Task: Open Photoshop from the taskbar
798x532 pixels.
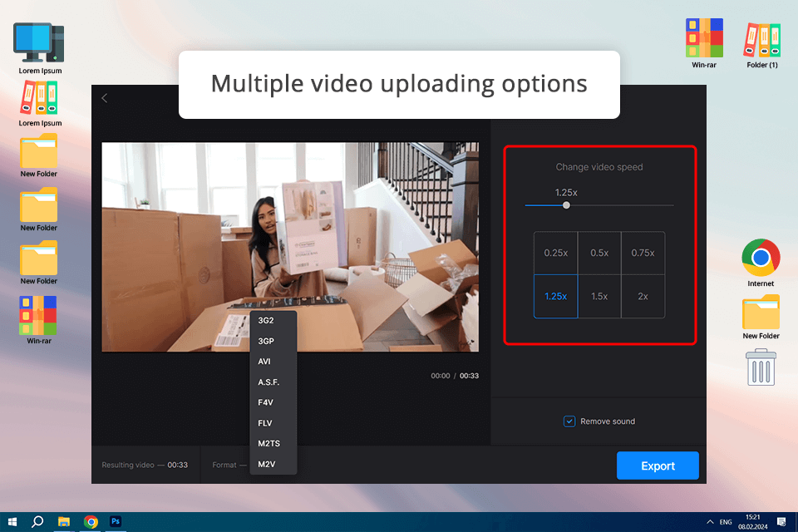Action: [116, 522]
